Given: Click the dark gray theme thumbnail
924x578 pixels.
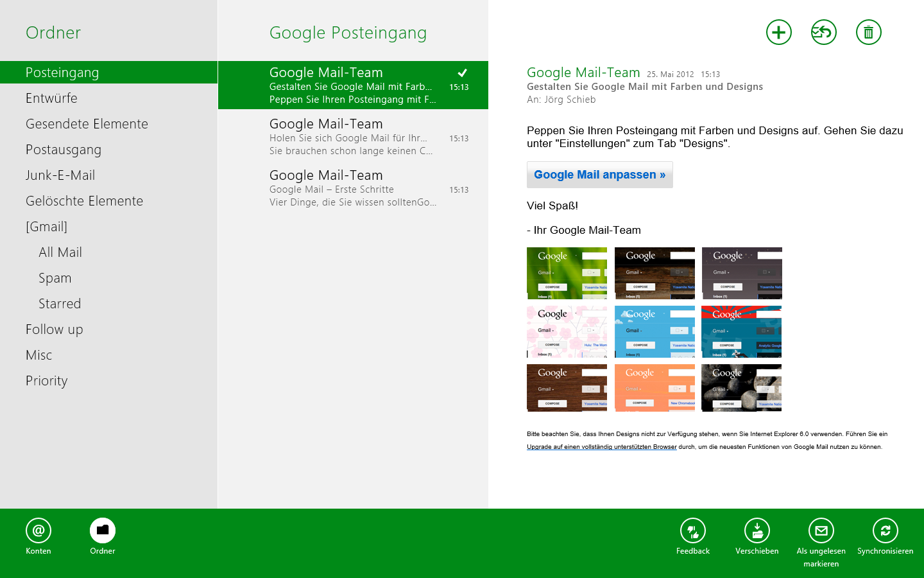Looking at the screenshot, I should 742,273.
